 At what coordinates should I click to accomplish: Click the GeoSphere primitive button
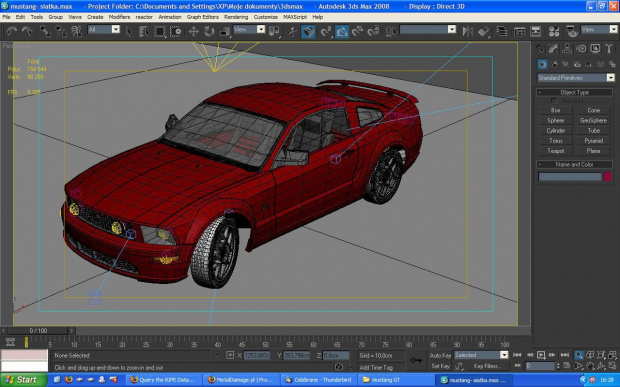[x=593, y=120]
